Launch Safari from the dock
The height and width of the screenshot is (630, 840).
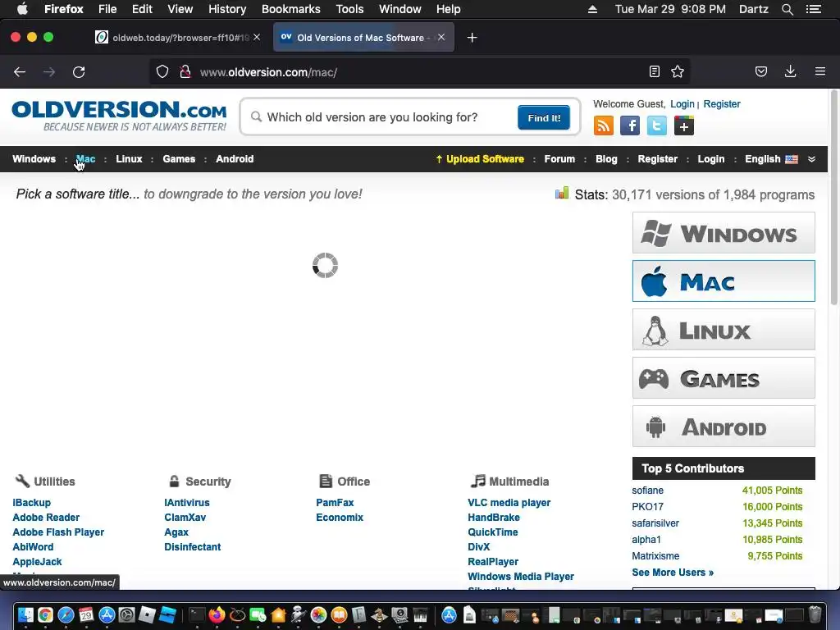[66, 614]
